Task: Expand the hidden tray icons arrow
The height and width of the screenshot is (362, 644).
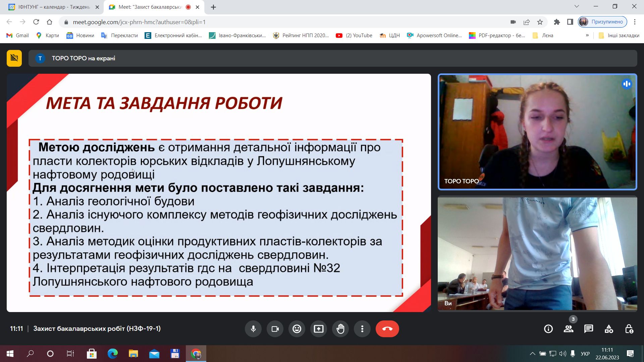Action: (533, 353)
